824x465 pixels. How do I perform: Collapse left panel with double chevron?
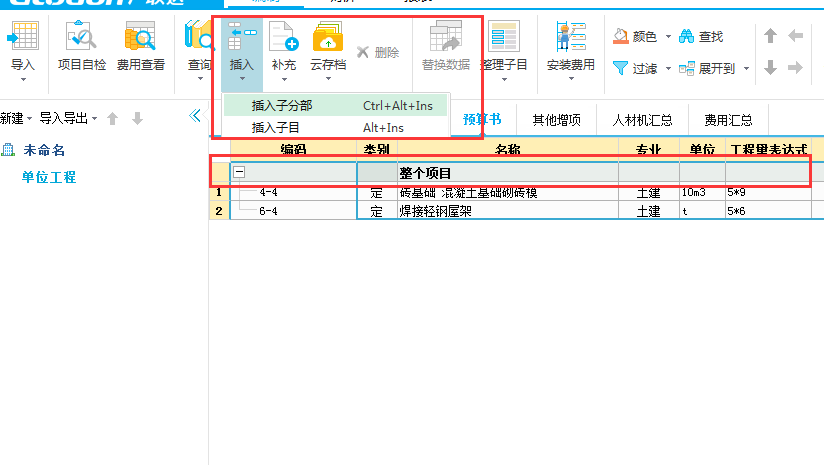click(195, 116)
